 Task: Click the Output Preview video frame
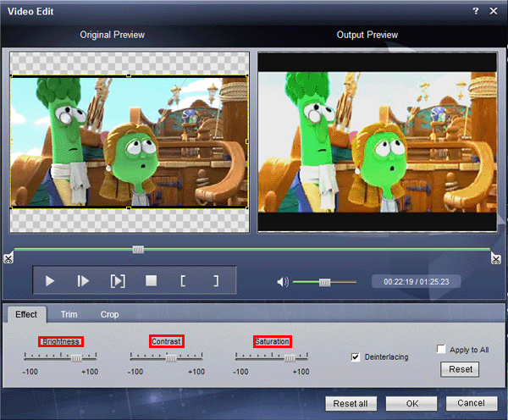pos(377,142)
